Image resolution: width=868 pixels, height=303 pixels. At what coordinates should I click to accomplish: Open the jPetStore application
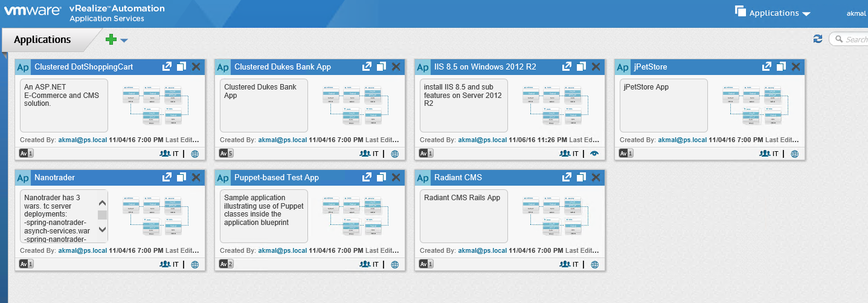tap(767, 67)
